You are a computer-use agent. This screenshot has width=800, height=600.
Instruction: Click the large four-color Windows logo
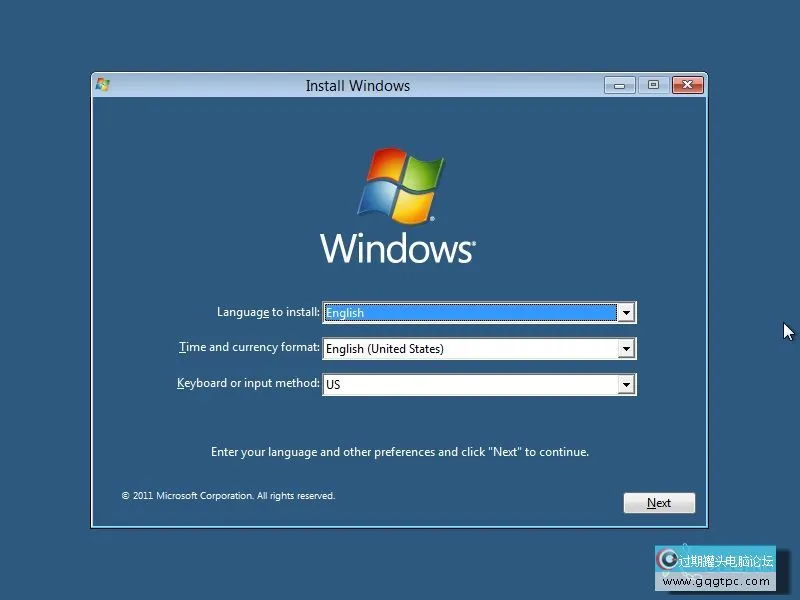click(400, 186)
